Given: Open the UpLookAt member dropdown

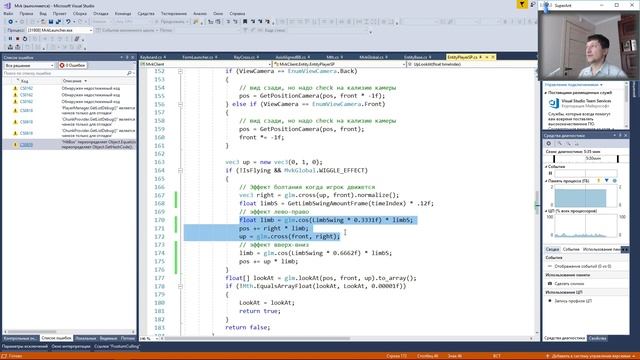Looking at the screenshot, I should point(471,64).
